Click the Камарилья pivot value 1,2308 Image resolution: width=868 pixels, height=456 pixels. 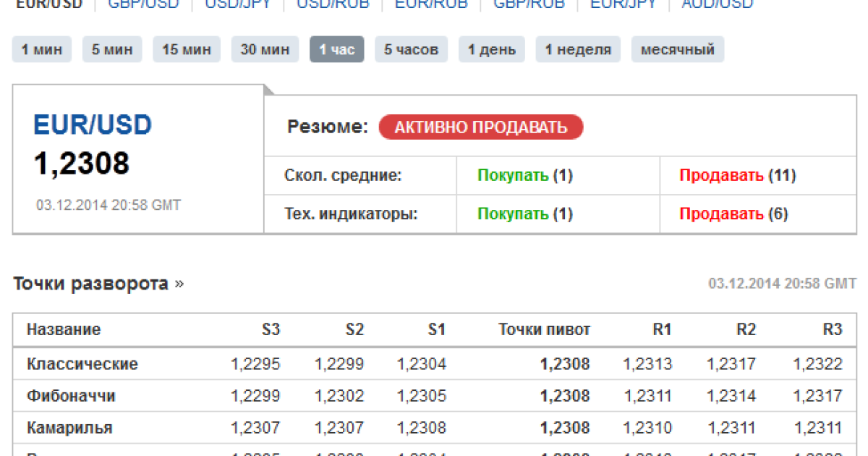click(x=565, y=428)
